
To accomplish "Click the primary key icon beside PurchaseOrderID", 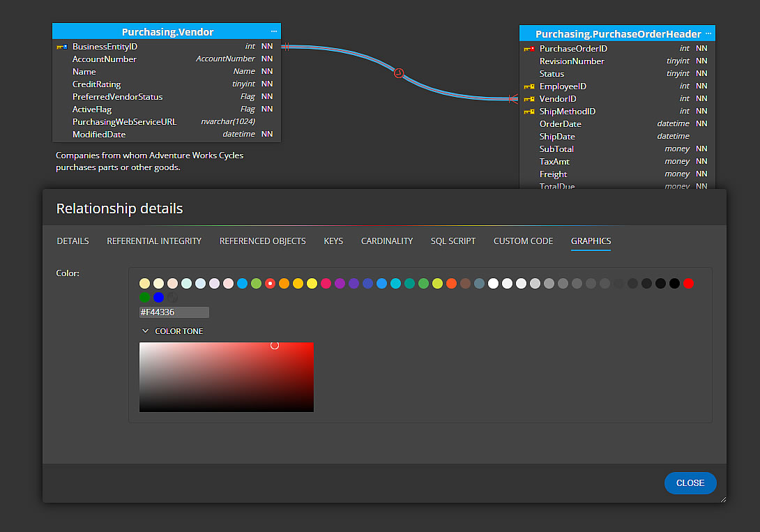I will click(528, 48).
